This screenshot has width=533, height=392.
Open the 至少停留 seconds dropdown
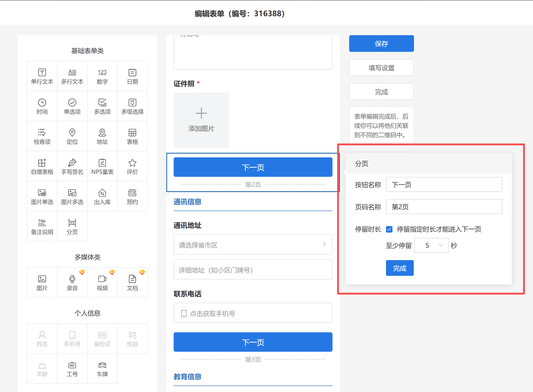click(431, 245)
